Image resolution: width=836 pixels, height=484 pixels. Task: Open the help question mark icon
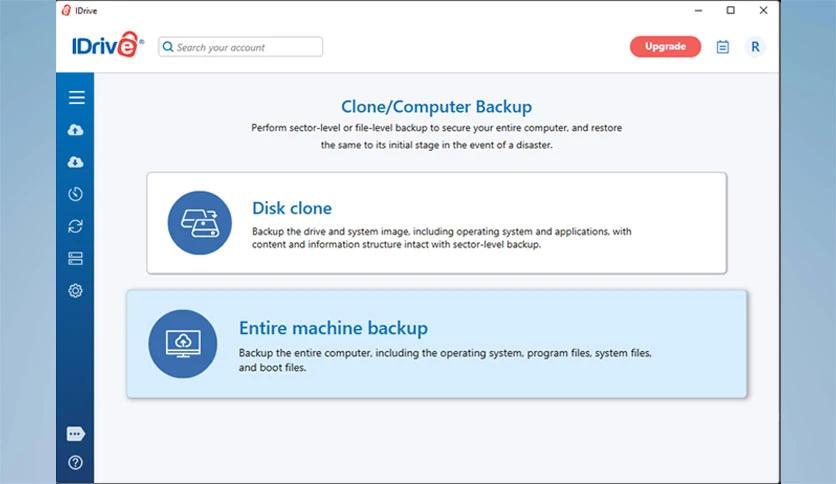tap(75, 462)
